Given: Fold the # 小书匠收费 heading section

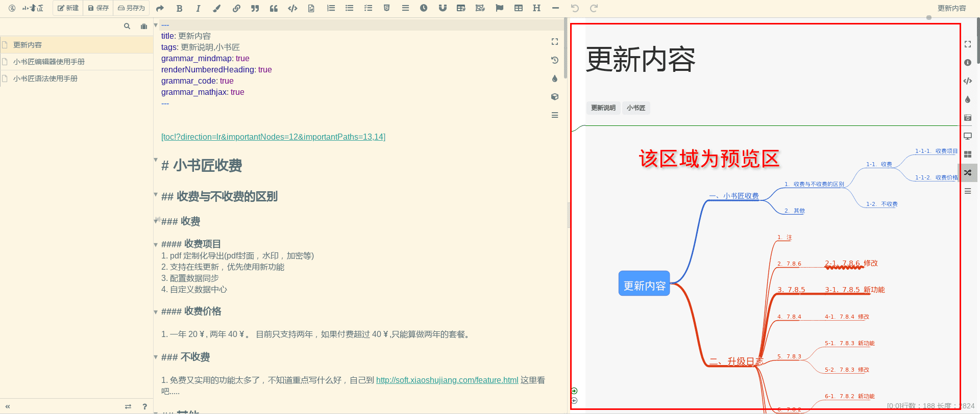Looking at the screenshot, I should pyautogui.click(x=156, y=160).
